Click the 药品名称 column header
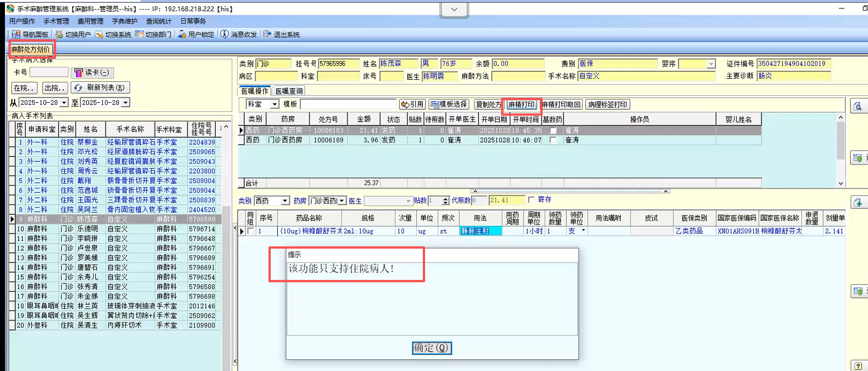868x371 pixels. click(x=309, y=218)
